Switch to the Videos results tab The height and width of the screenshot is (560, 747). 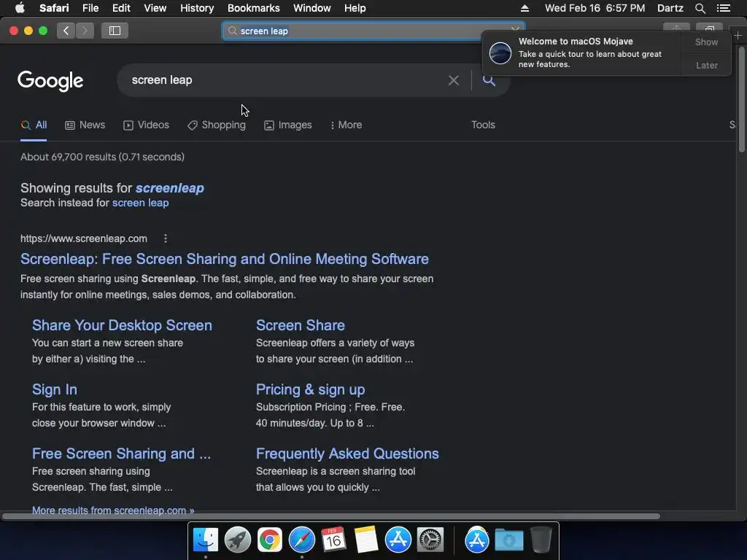click(146, 125)
